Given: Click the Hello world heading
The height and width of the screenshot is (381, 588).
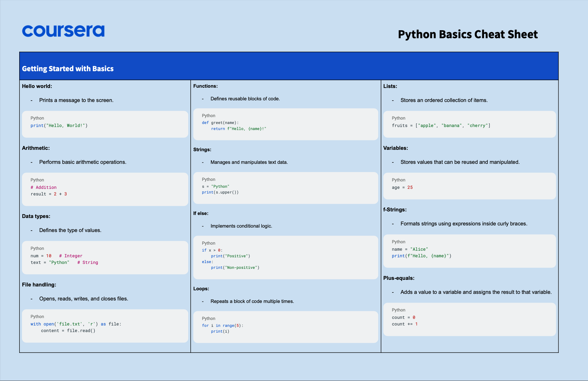Looking at the screenshot, I should 37,86.
